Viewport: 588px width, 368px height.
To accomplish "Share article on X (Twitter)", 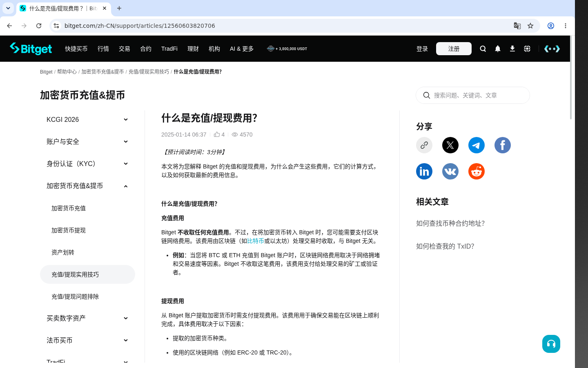I will pos(450,145).
